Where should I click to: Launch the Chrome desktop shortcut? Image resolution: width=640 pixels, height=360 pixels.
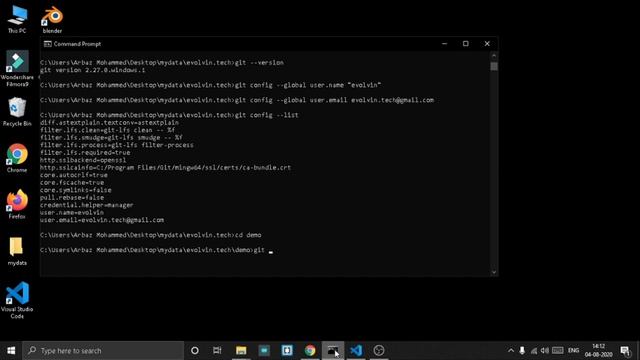(17, 158)
